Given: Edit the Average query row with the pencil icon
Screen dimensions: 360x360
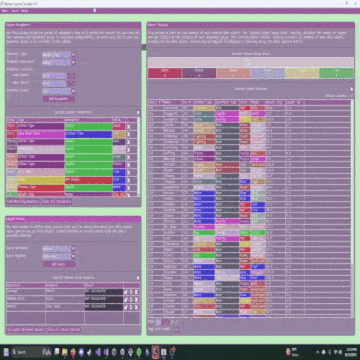Looking at the screenshot, I should point(126,292).
